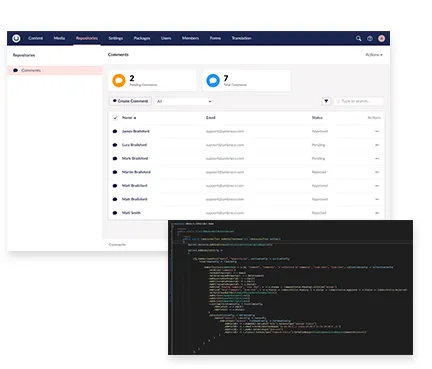Click the Pending status in Lucy Brailsford's row
Viewport: 432px width, 369px height.
click(318, 145)
